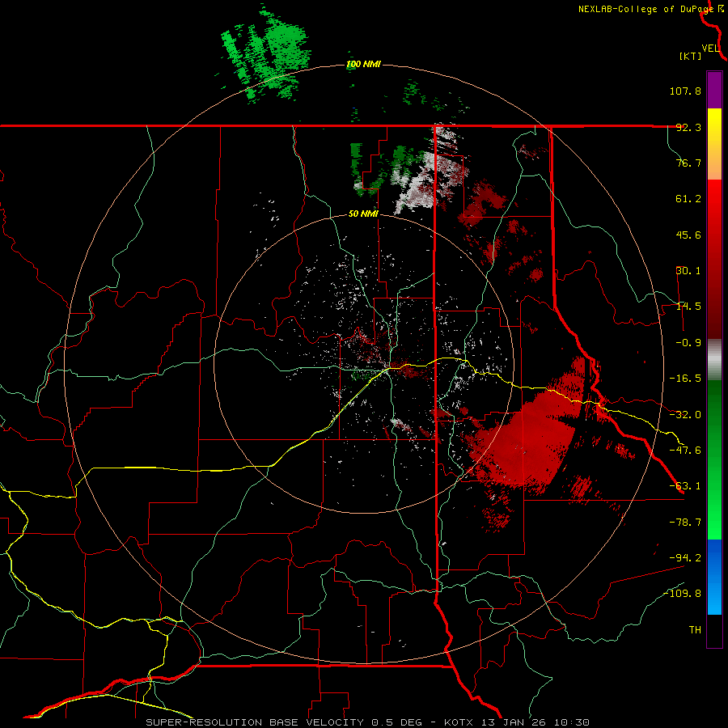Click the VEL legend title

pyautogui.click(x=711, y=49)
